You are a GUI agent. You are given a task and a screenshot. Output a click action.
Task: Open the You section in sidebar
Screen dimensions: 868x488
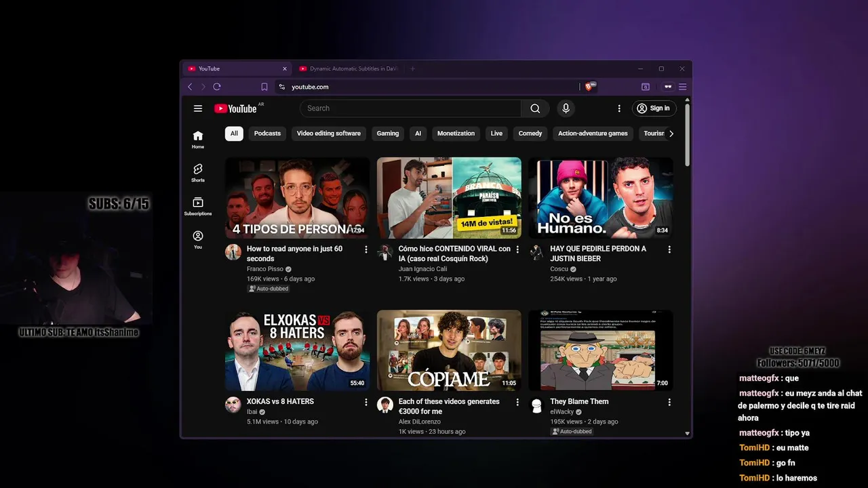[198, 240]
